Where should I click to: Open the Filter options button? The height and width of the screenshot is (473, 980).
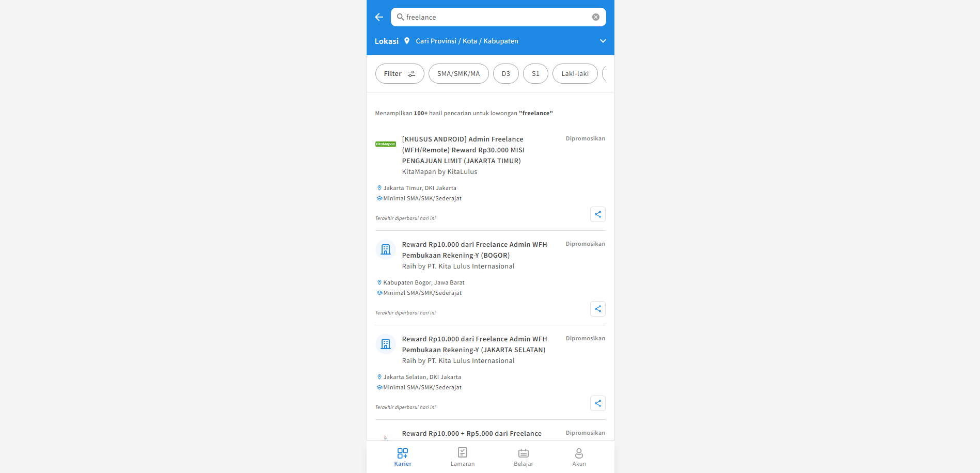(x=400, y=74)
